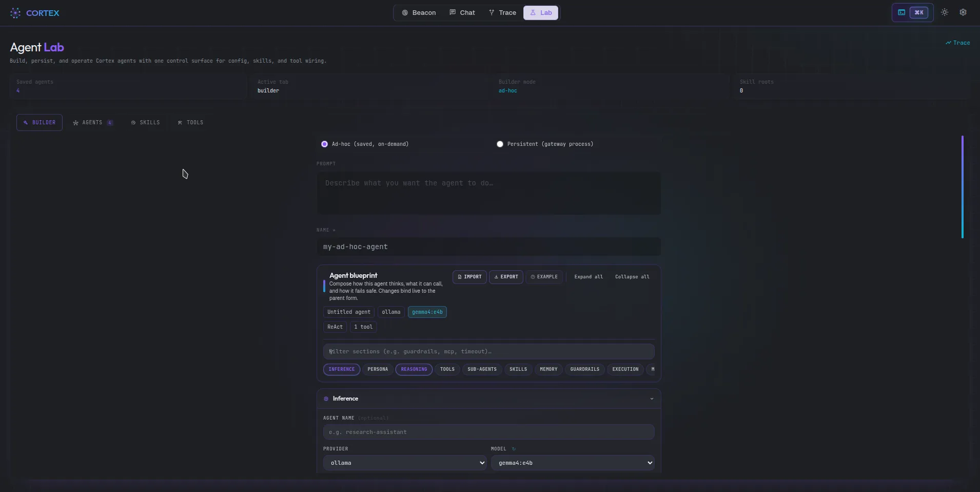The height and width of the screenshot is (492, 980).
Task: Open the command palette ⌘K button
Action: (x=913, y=13)
